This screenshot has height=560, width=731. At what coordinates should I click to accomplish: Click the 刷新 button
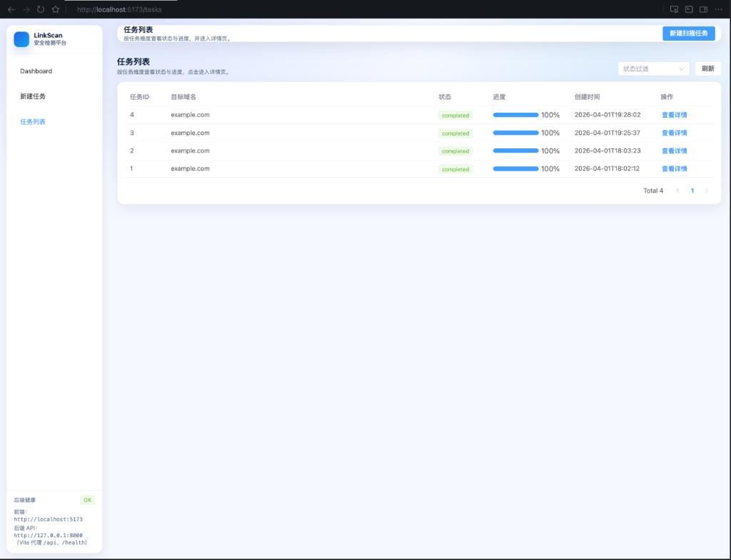[707, 68]
